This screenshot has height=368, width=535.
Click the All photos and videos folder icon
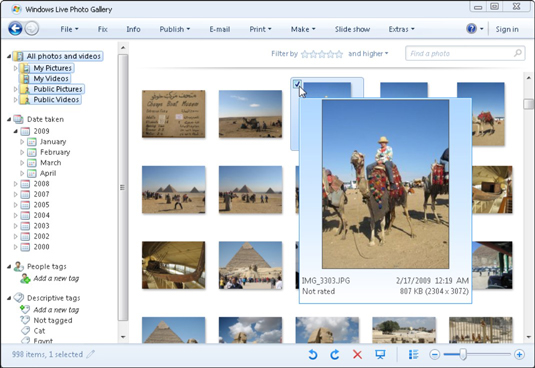pyautogui.click(x=18, y=56)
